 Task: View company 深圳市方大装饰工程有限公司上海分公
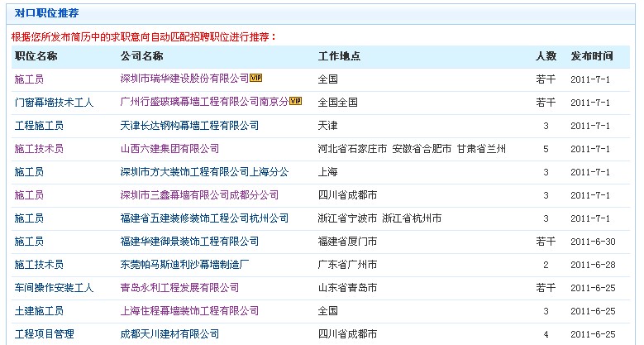tap(204, 172)
